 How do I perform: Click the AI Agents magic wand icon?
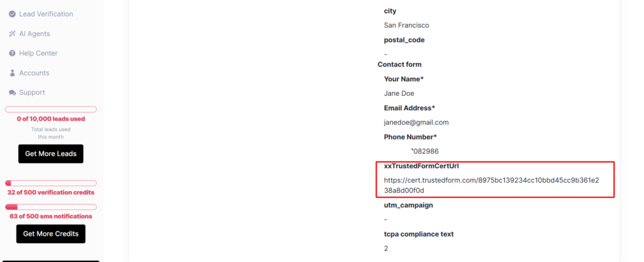click(13, 34)
